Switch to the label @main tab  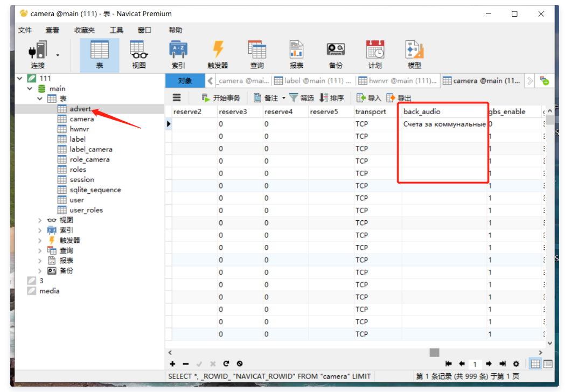(x=312, y=81)
